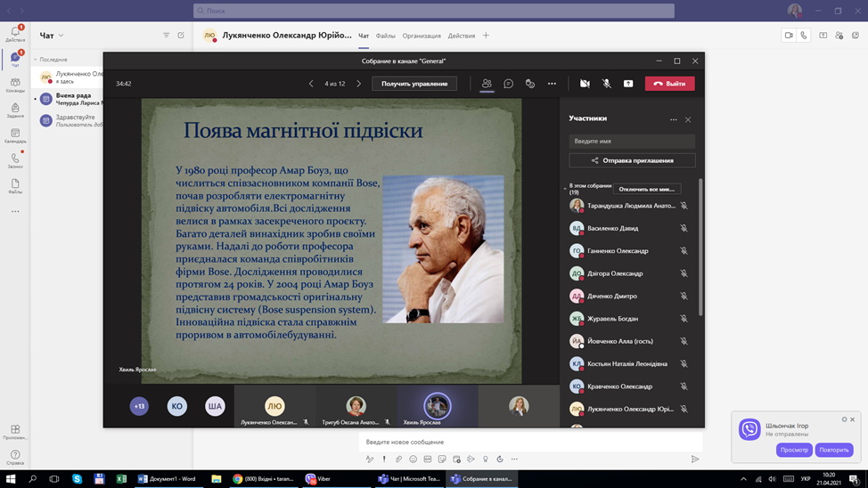Open participants panel more options ellipsis
This screenshot has width=868, height=488.
[x=673, y=119]
